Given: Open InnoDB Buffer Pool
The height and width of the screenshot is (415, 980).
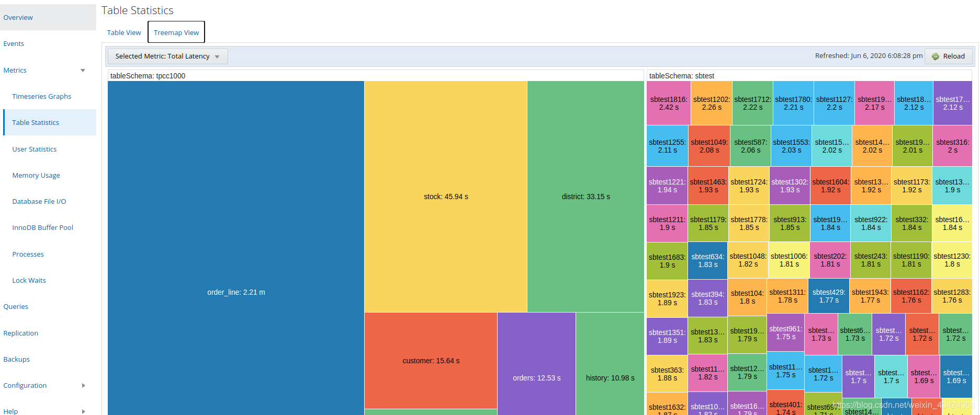Looking at the screenshot, I should [x=43, y=228].
